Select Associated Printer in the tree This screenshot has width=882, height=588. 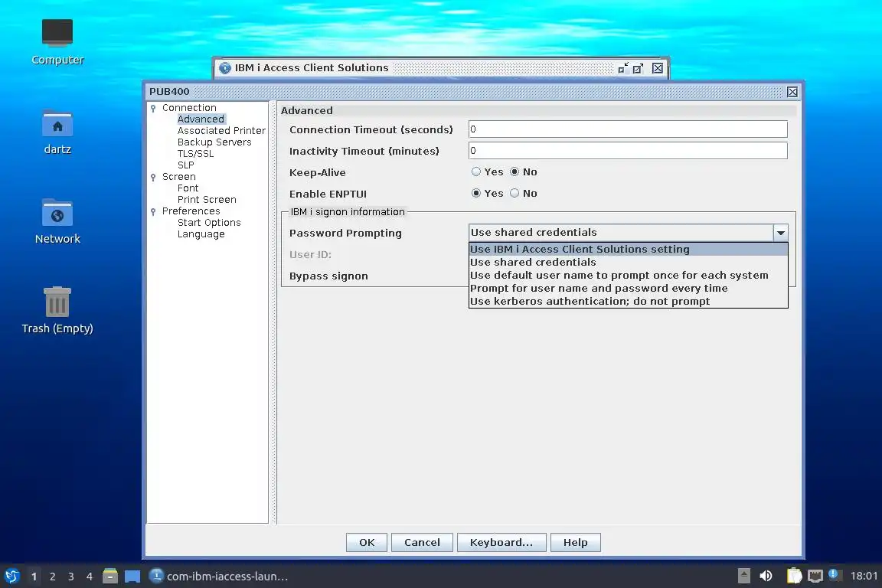(221, 131)
